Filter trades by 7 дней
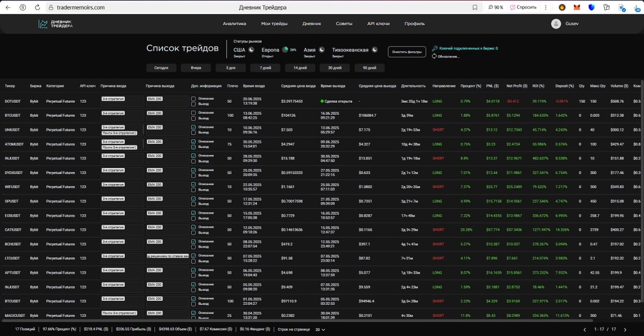The height and width of the screenshot is (336, 644). 266,68
